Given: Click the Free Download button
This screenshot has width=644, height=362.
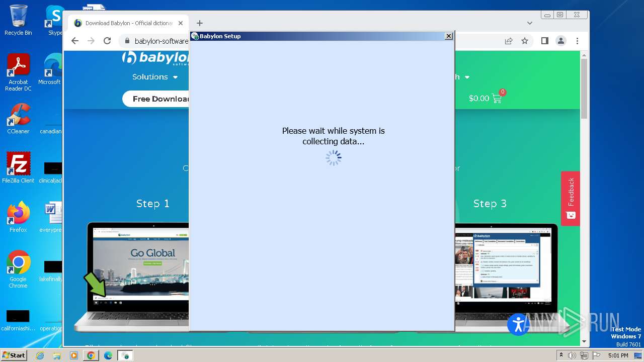Looking at the screenshot, I should coord(156,99).
